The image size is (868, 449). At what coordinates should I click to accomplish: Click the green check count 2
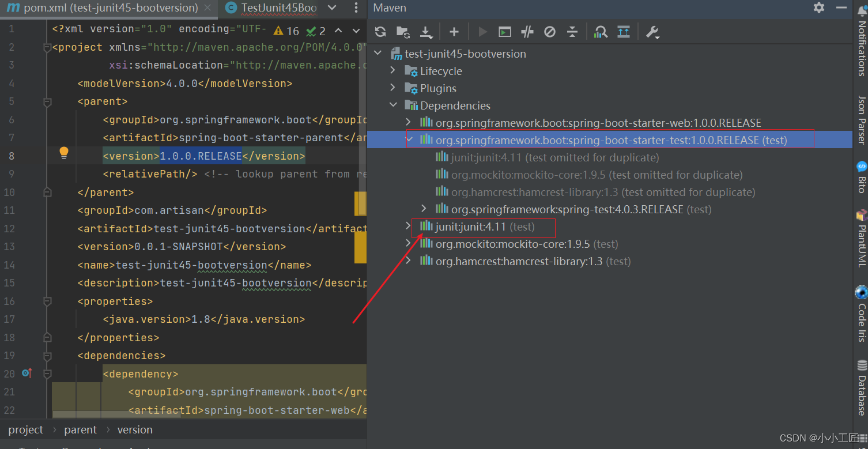coord(316,31)
